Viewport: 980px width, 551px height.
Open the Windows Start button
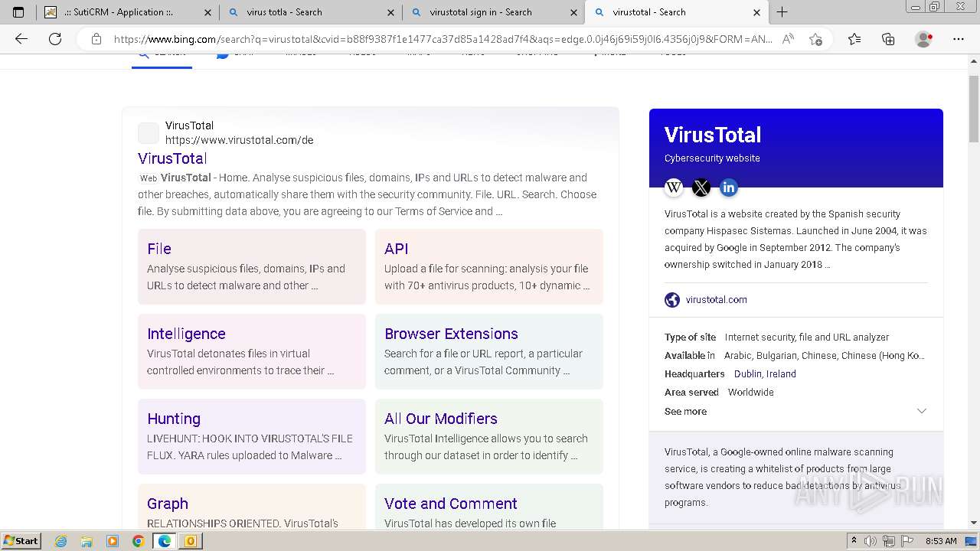coord(21,541)
